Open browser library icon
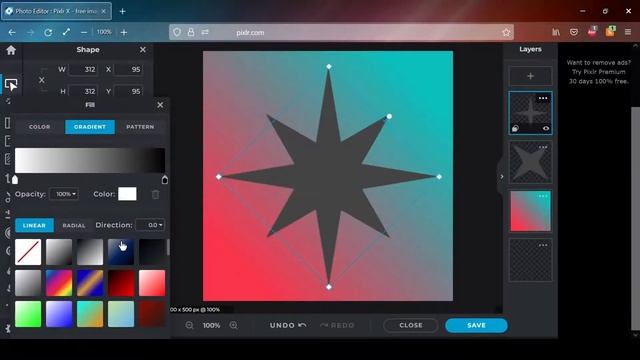Viewport: 640px width, 360px height. point(556,32)
